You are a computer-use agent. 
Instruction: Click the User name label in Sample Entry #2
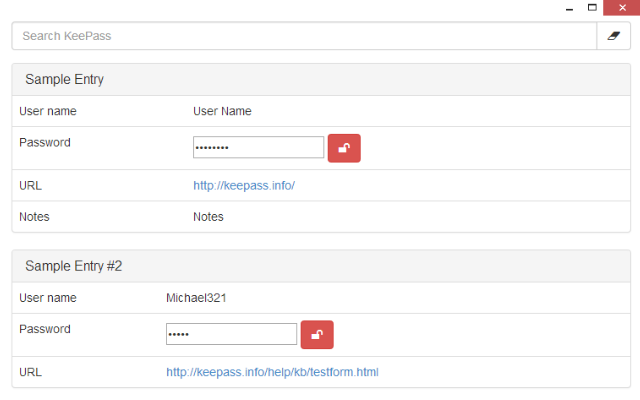(48, 298)
